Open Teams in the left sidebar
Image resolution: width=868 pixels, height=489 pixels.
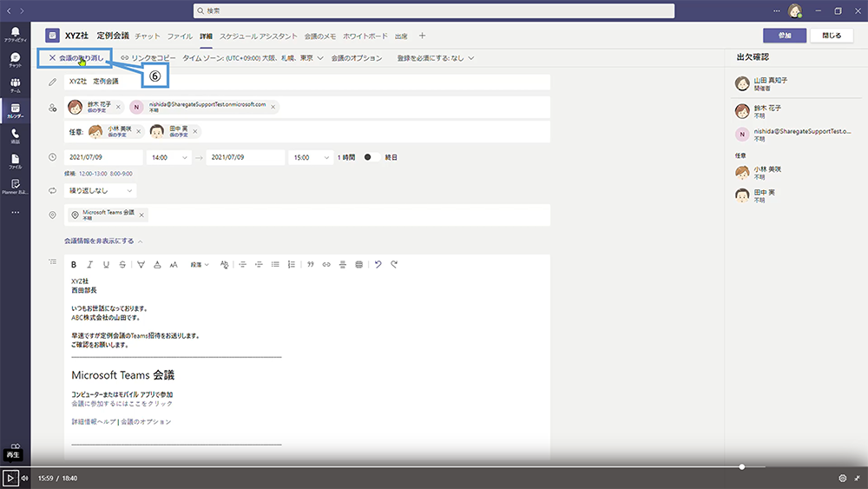(x=15, y=85)
